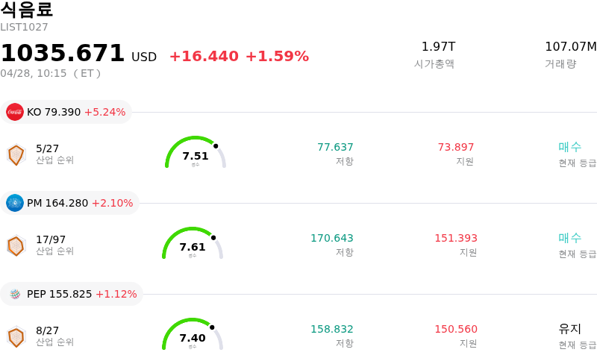Click PEP industry rank shield icon
The image size is (597, 364).
click(16, 336)
